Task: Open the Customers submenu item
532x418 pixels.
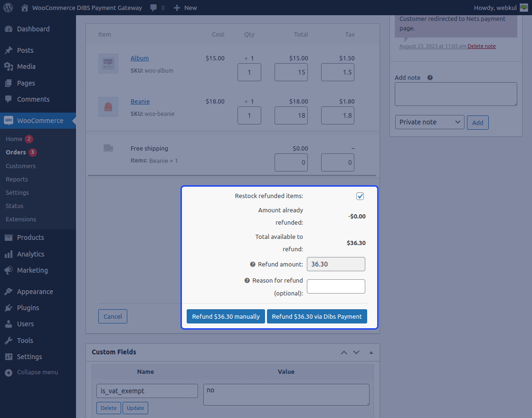Action: click(21, 166)
